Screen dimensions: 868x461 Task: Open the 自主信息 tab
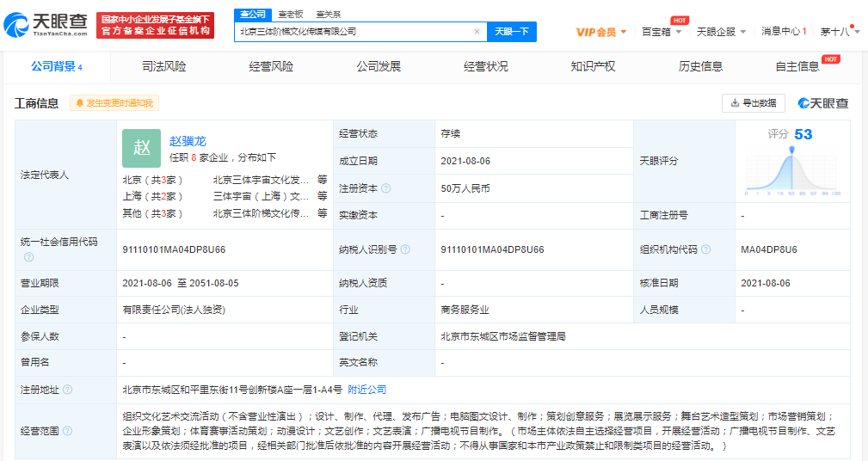797,67
